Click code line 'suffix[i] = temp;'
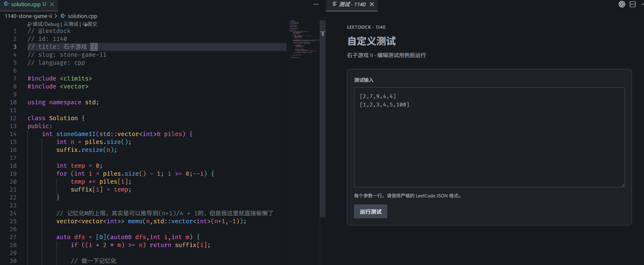Viewport: 644px width, 265px height. pos(101,189)
